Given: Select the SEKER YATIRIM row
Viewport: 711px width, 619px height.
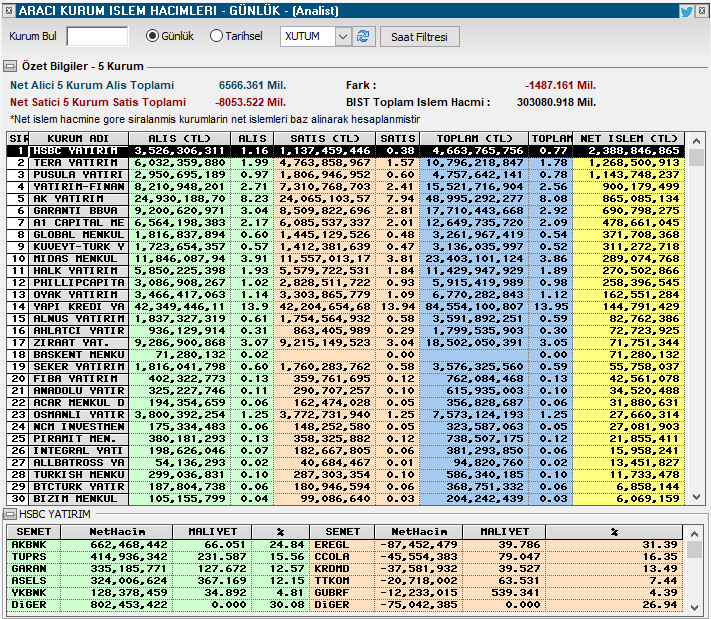Looking at the screenshot, I should (x=346, y=367).
